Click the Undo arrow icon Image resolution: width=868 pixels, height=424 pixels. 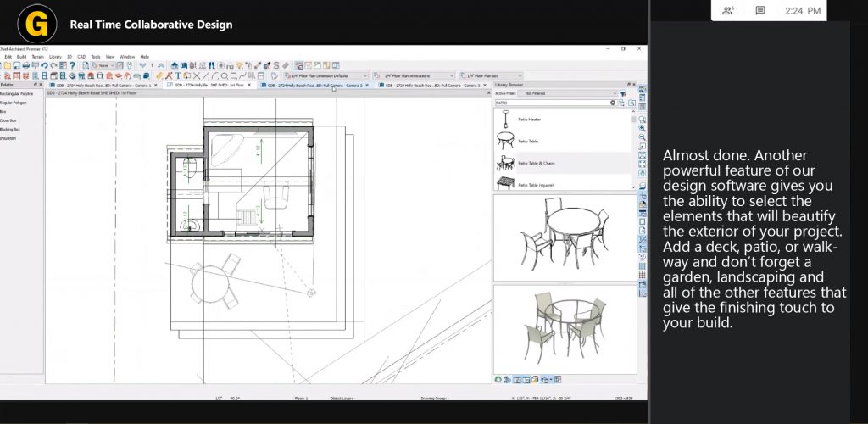pyautogui.click(x=44, y=65)
